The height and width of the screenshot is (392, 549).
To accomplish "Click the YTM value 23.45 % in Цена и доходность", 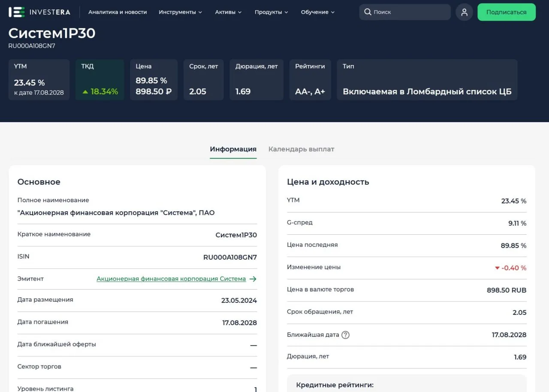I will pos(514,201).
